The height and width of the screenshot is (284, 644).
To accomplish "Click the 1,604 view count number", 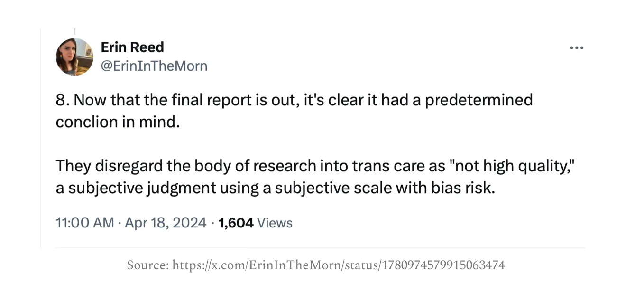I will [x=236, y=222].
